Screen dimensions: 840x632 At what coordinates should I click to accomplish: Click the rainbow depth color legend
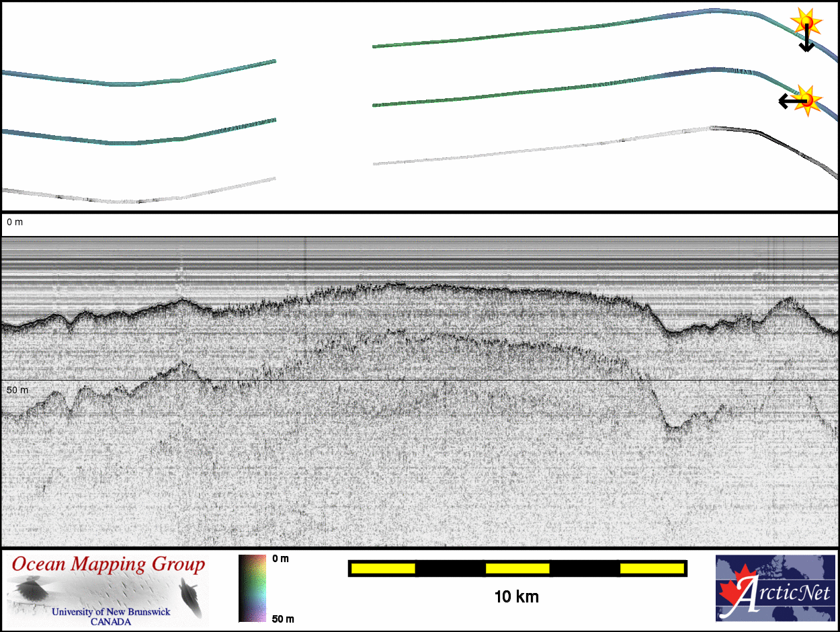[252, 588]
